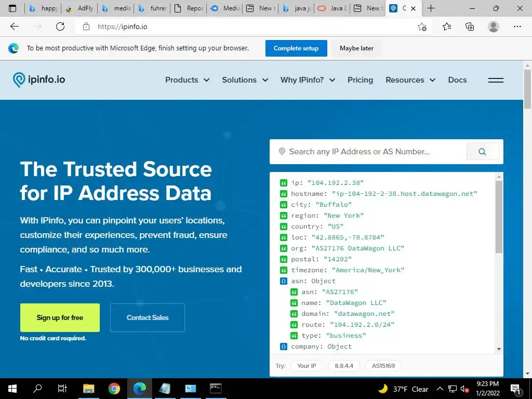532x399 pixels.
Task: Add this page to favorites star icon
Action: 422,27
